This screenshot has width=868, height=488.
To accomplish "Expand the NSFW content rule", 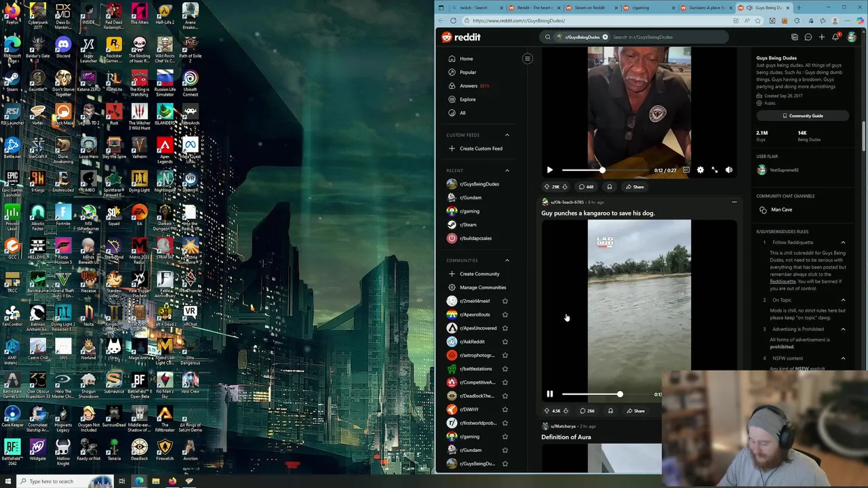I will [x=843, y=359].
